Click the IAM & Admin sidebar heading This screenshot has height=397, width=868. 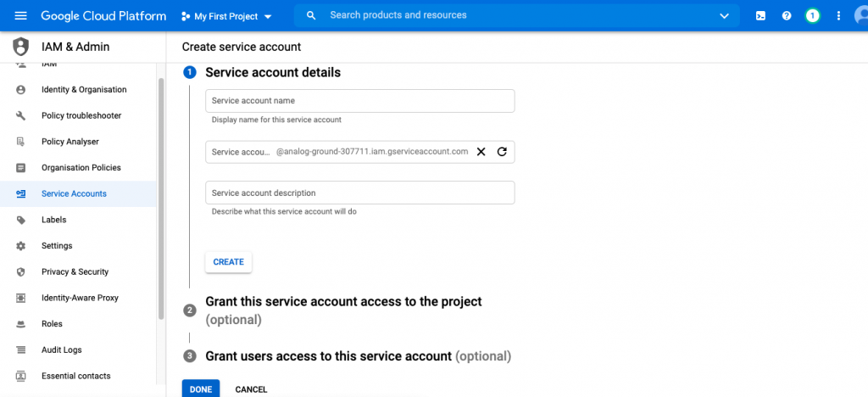point(75,47)
